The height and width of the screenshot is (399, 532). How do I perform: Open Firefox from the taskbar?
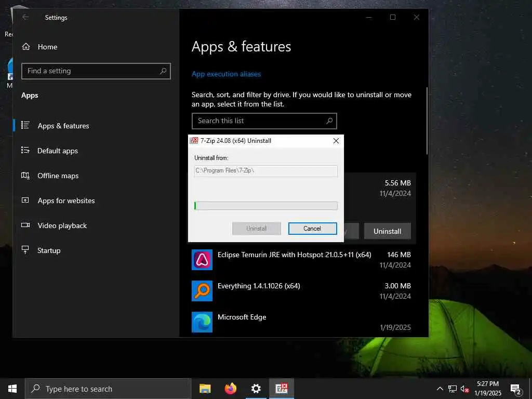pos(231,389)
